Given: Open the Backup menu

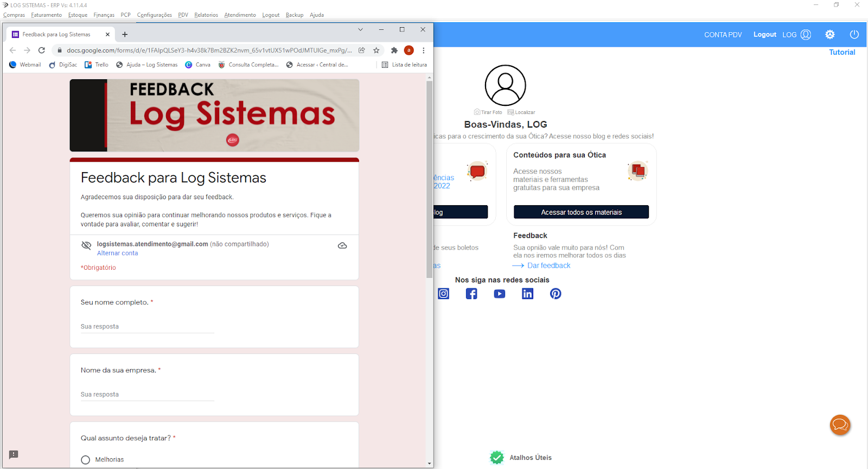Looking at the screenshot, I should click(295, 15).
